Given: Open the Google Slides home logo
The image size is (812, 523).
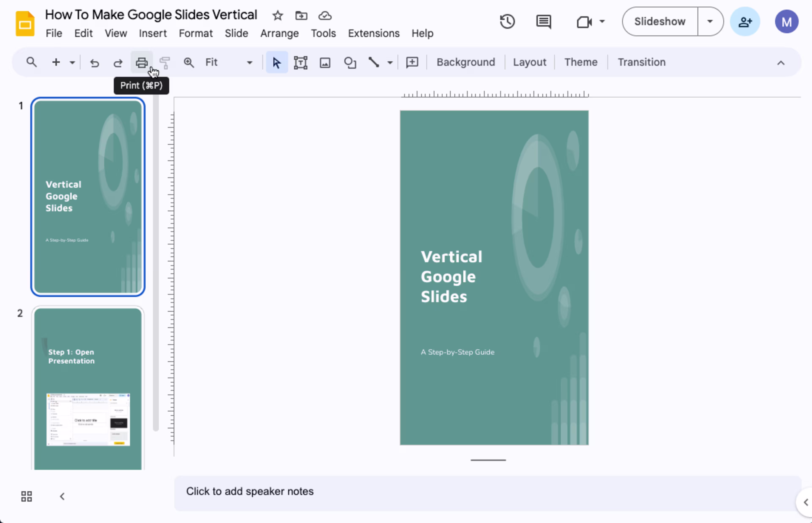Looking at the screenshot, I should 25,23.
